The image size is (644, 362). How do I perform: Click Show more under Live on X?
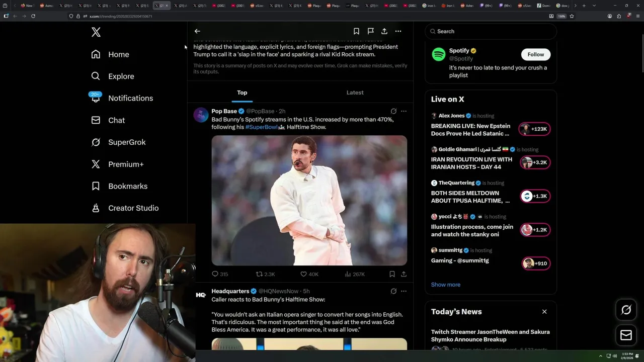[446, 285]
